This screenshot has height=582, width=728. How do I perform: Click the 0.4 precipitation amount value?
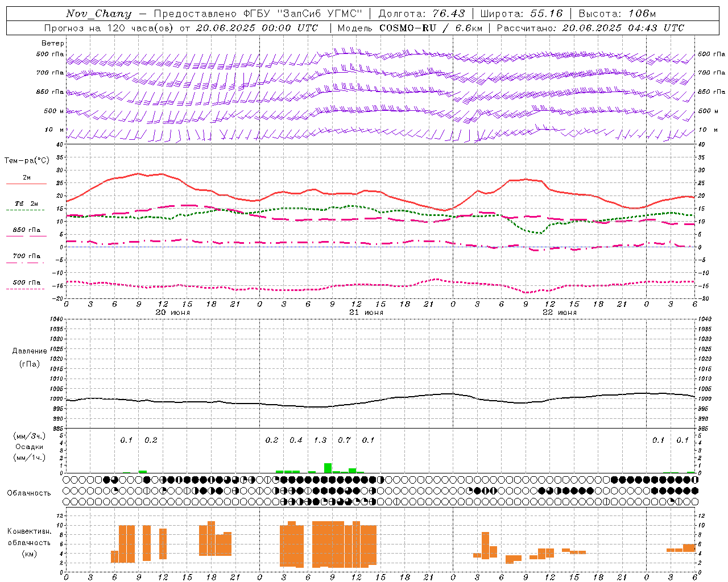pos(296,440)
